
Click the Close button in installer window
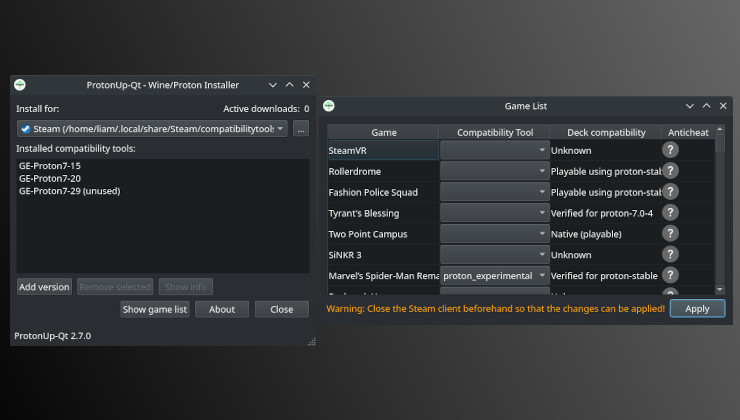click(x=282, y=309)
